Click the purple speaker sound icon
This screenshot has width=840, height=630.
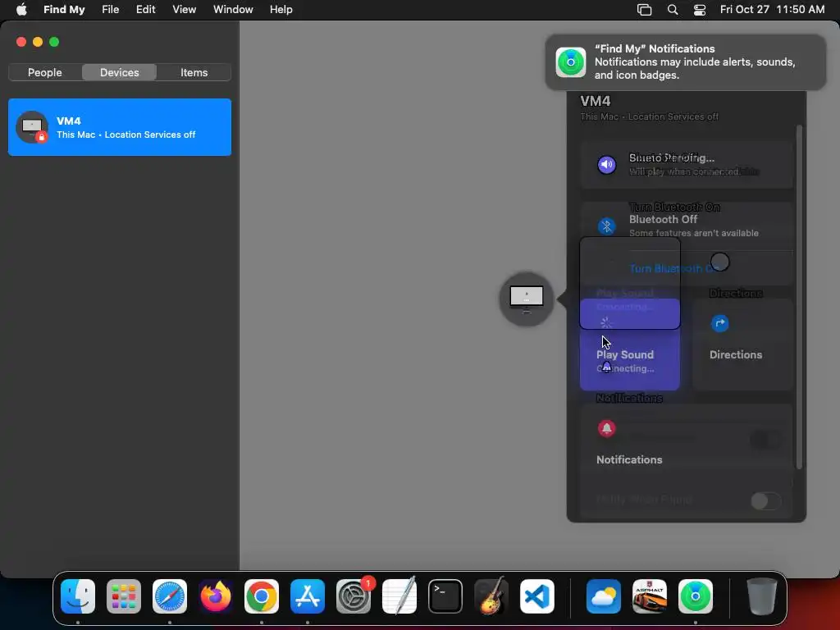coord(606,164)
